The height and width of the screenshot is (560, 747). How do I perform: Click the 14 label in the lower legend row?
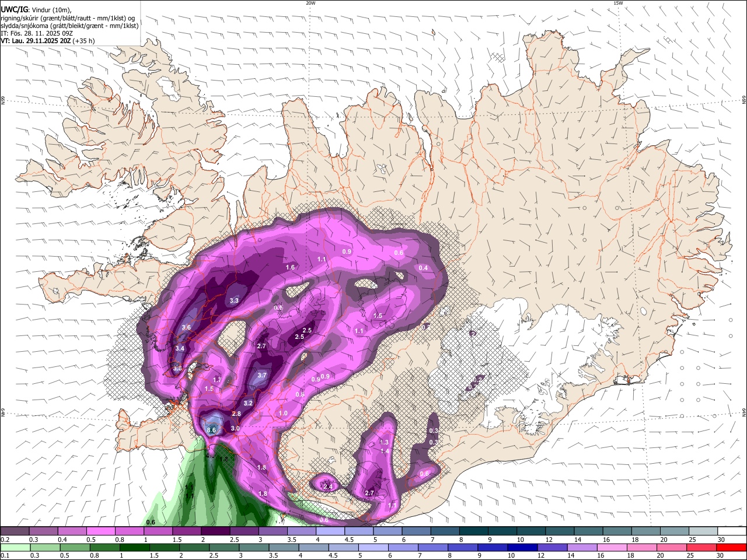[571, 555]
